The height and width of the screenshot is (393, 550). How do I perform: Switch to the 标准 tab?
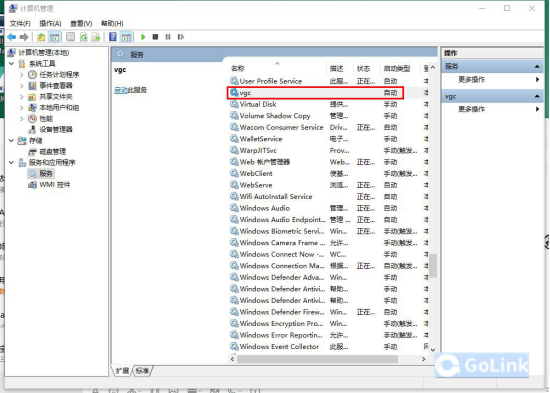click(x=142, y=371)
